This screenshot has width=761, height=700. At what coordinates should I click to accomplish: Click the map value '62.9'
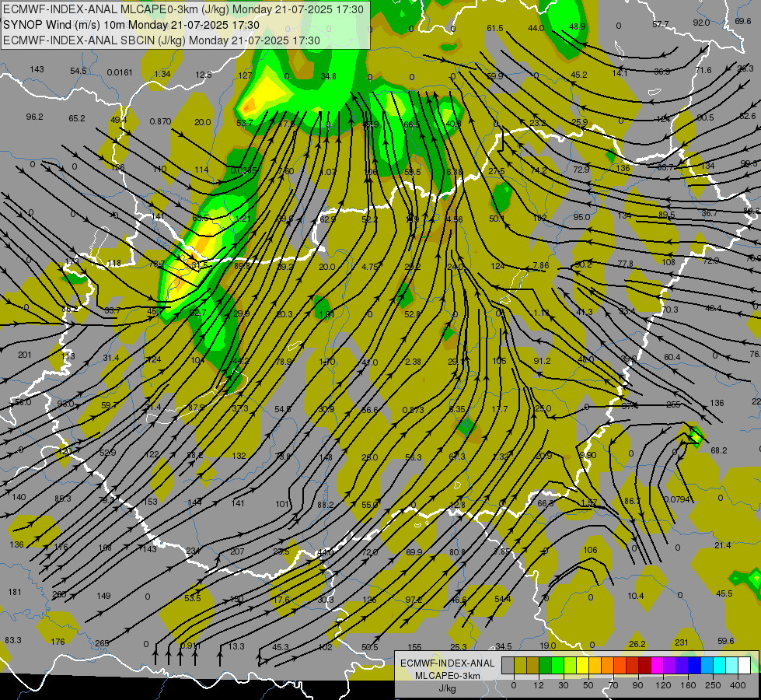[x=327, y=219]
